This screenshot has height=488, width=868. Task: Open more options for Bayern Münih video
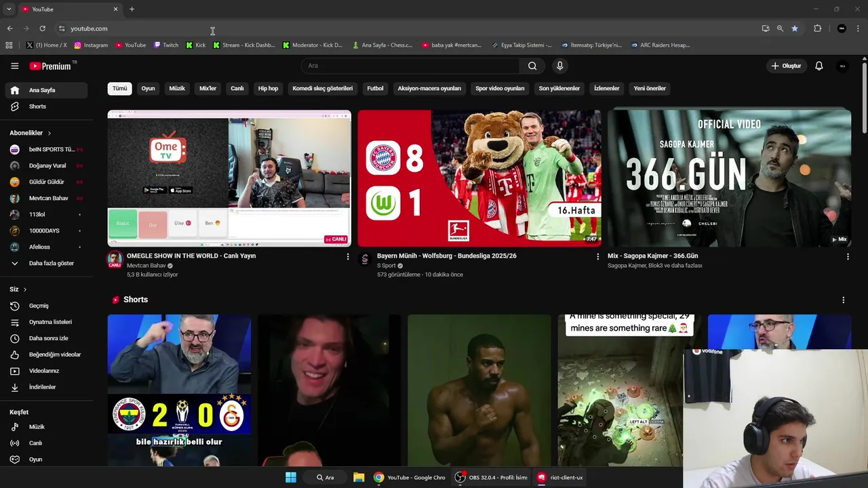click(x=597, y=256)
